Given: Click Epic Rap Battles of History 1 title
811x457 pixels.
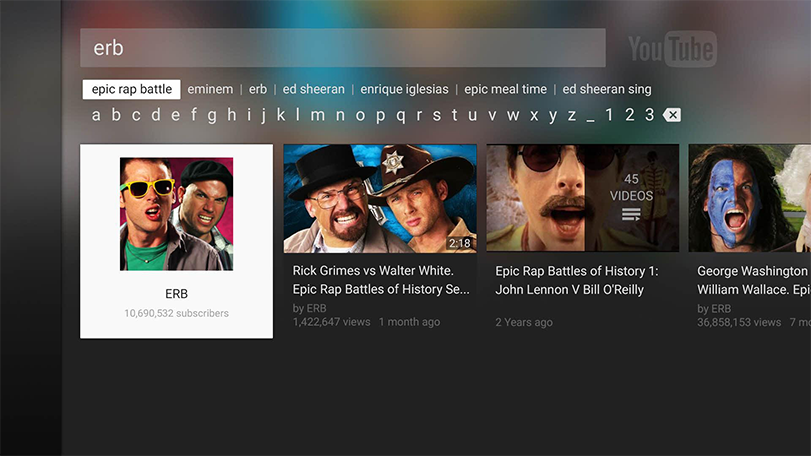Looking at the screenshot, I should coord(577,280).
